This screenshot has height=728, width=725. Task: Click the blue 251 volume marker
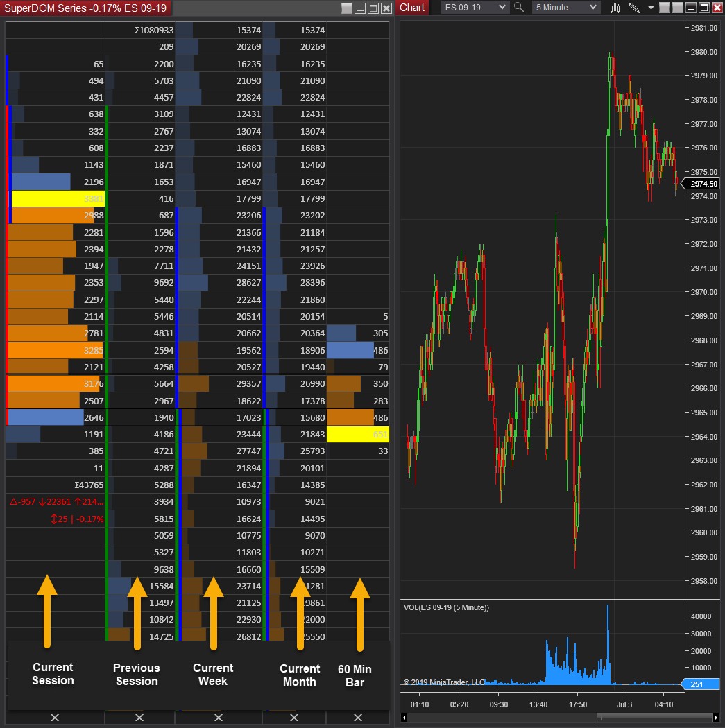tap(701, 684)
